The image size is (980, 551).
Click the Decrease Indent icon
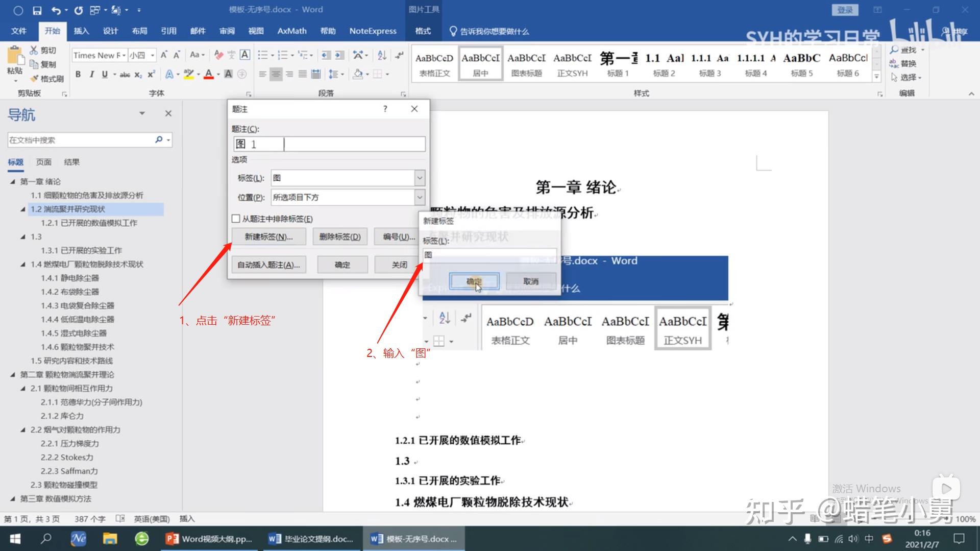pos(326,55)
